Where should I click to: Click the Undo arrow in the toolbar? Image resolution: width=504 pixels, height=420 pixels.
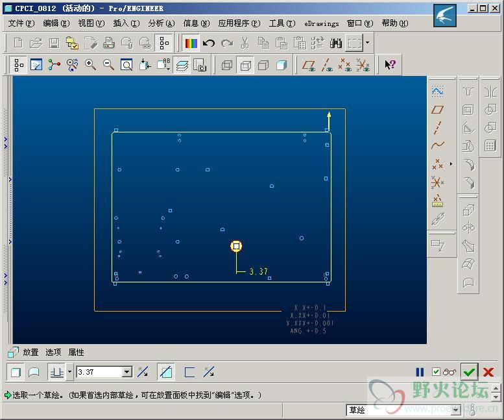209,43
